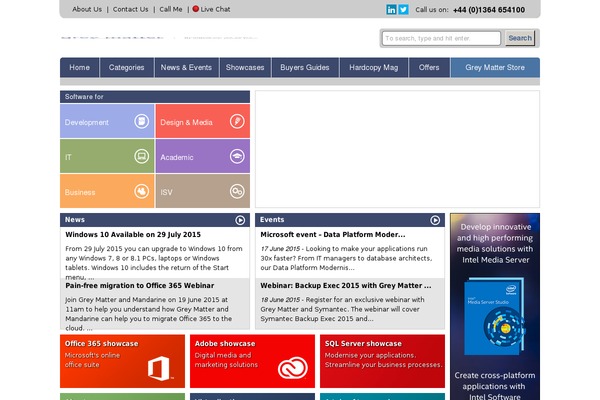Follow the About Us link

87,9
